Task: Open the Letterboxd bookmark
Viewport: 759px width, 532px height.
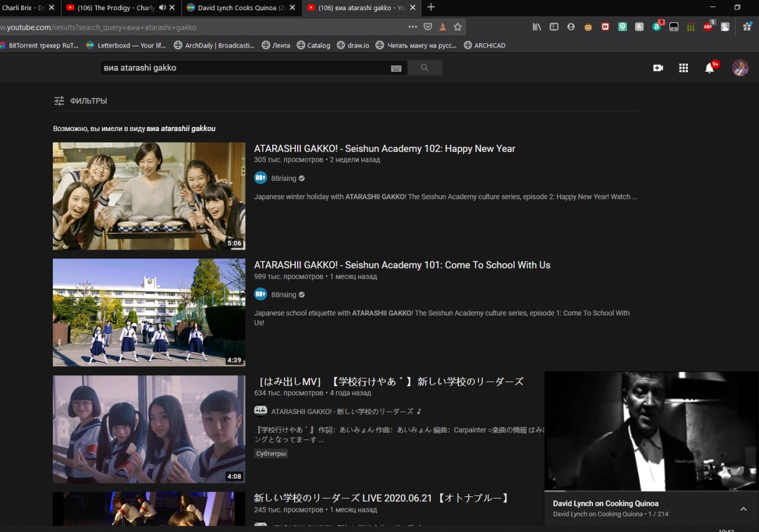Action: tap(126, 46)
